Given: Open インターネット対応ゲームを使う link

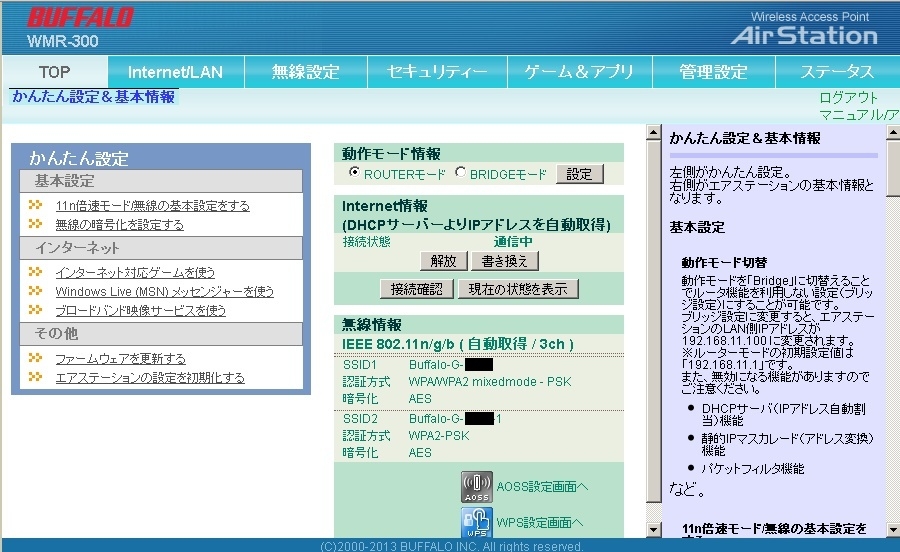Looking at the screenshot, I should [x=135, y=273].
